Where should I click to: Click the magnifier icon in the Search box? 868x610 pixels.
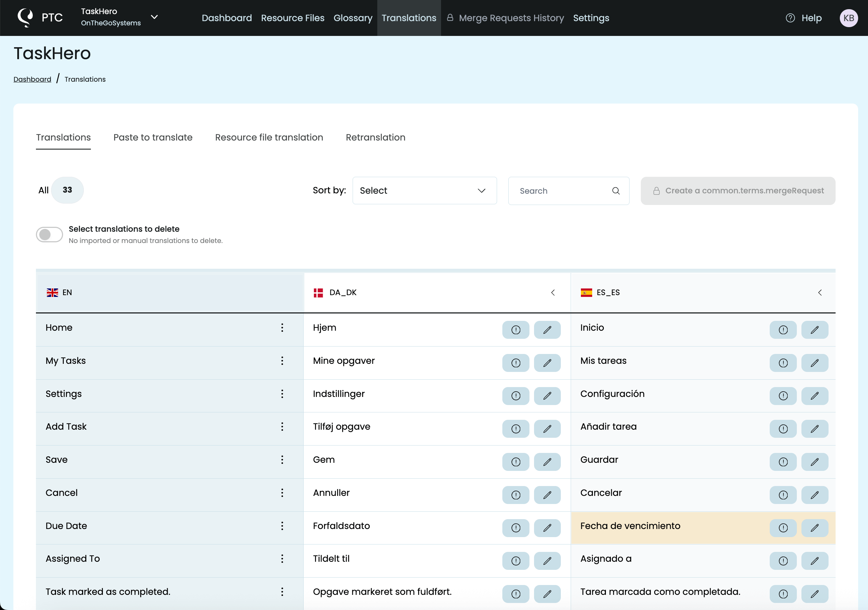616,191
